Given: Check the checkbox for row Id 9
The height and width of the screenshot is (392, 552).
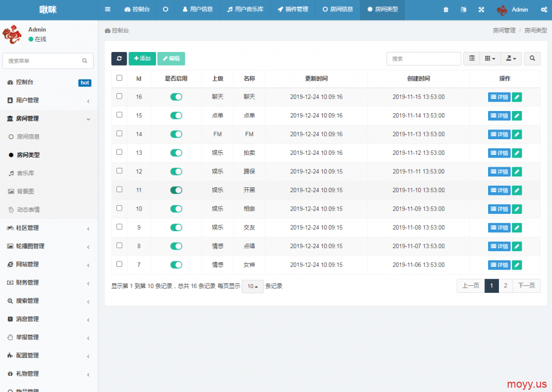Looking at the screenshot, I should point(119,227).
